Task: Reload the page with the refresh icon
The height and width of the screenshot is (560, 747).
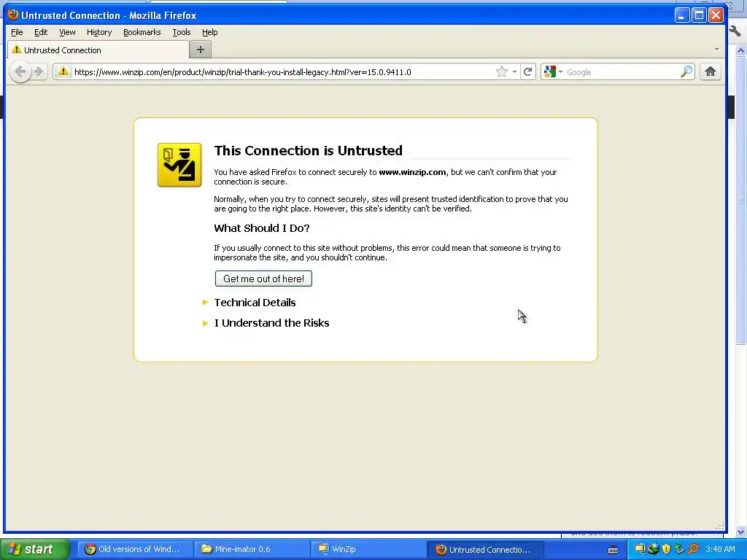Action: (x=528, y=72)
